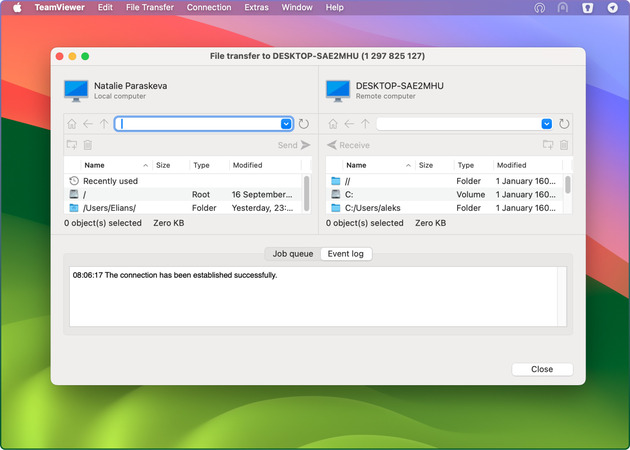Viewport: 630px width, 450px height.
Task: Open the Apple menu
Action: 17,7
